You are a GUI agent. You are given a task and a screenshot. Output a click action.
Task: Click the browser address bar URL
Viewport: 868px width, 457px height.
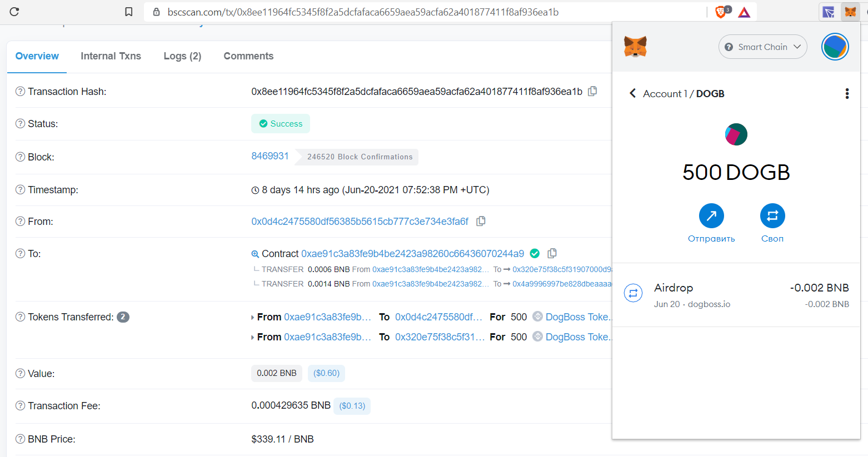point(363,12)
